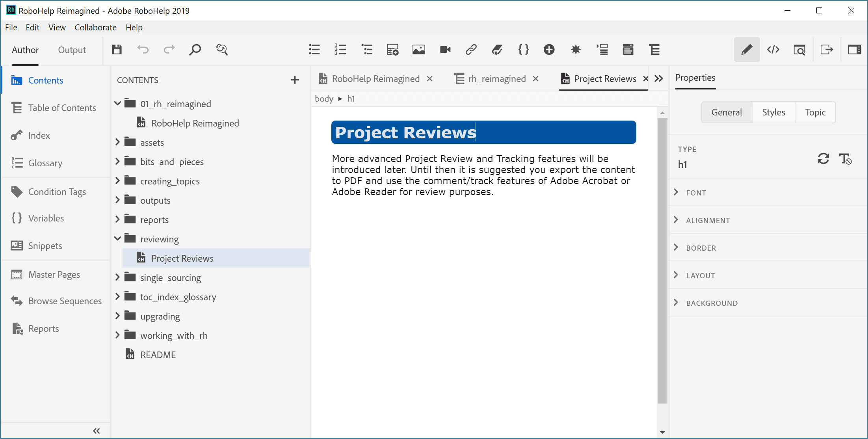Click the Insert Variable icon in toolbar
This screenshot has height=439, width=868.
point(523,50)
